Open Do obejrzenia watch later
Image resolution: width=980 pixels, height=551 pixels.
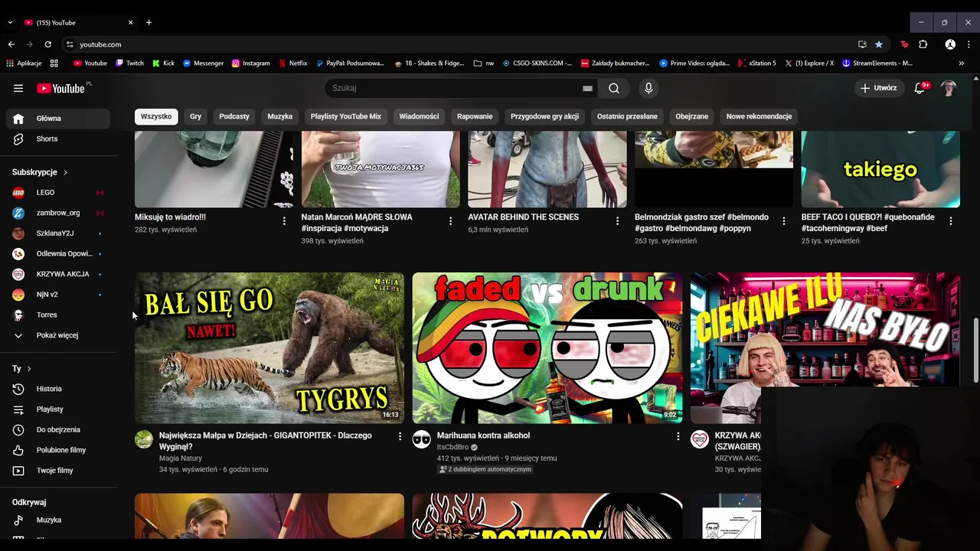click(58, 429)
